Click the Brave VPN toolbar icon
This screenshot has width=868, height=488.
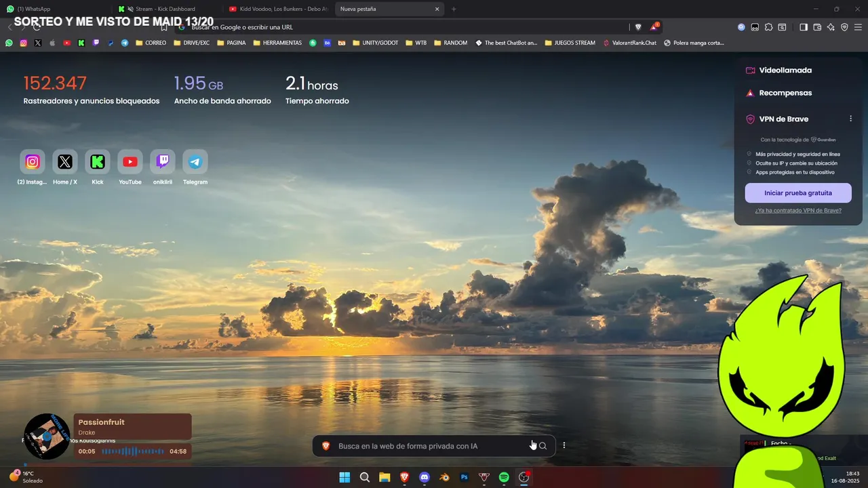click(x=844, y=27)
